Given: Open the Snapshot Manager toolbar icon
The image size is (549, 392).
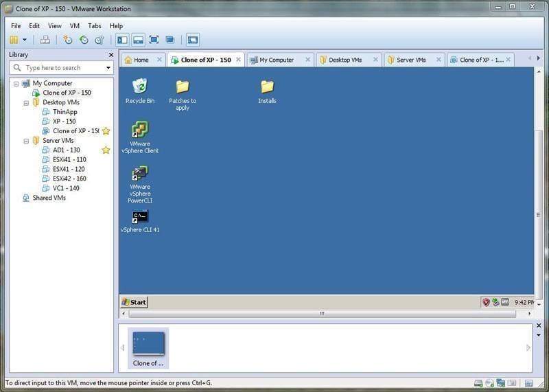Looking at the screenshot, I should (x=100, y=40).
